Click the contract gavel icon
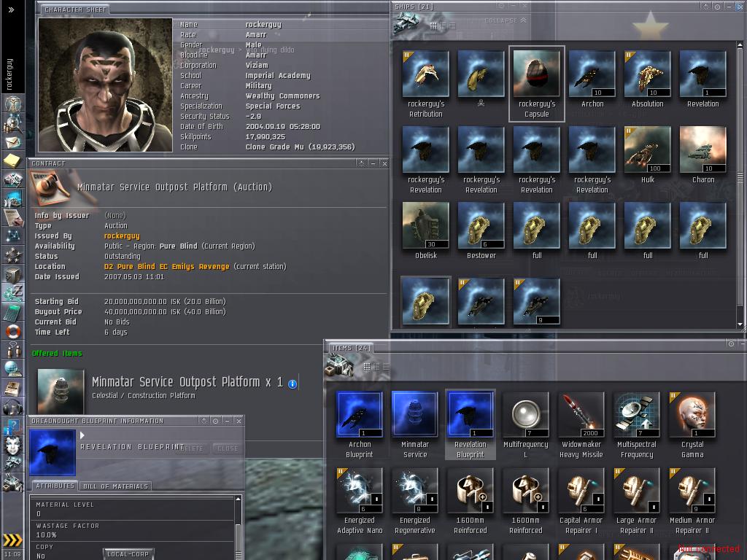The image size is (747, 560). pos(49,187)
